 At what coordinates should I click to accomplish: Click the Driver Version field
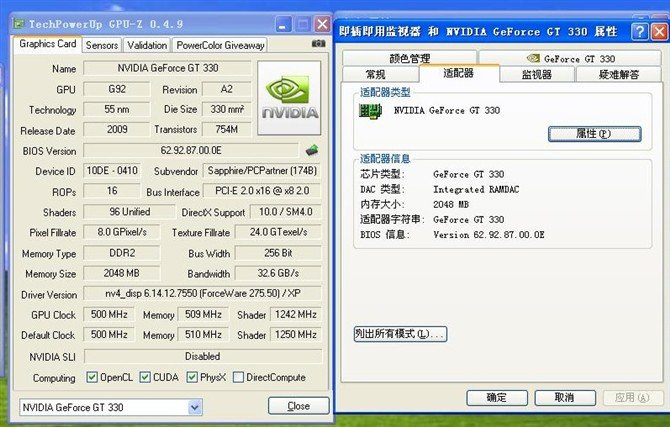203,294
